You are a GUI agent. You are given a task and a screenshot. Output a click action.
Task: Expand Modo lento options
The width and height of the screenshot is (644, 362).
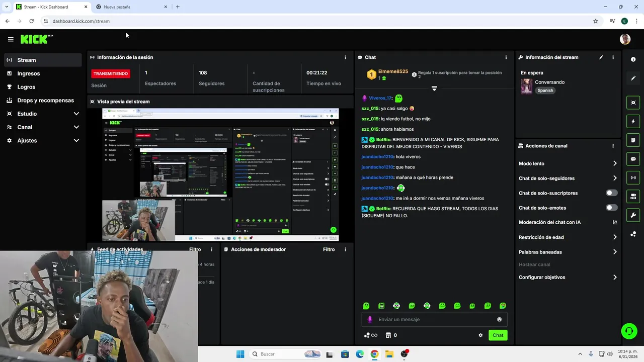tap(615, 163)
